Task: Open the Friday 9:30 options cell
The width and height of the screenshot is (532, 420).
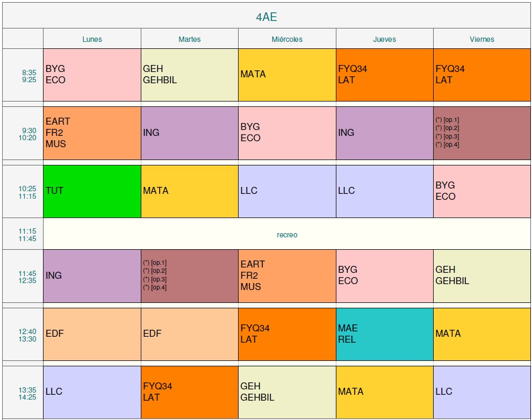Action: (x=481, y=133)
